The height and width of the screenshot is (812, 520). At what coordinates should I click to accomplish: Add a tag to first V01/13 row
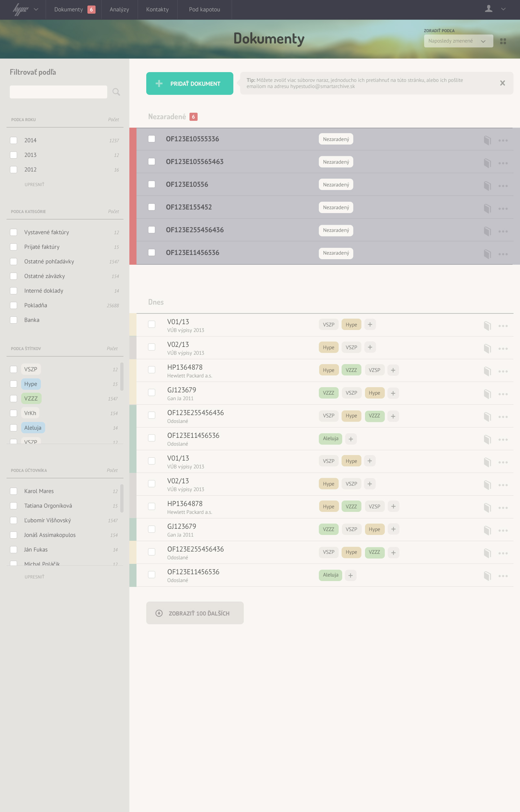pyautogui.click(x=370, y=324)
